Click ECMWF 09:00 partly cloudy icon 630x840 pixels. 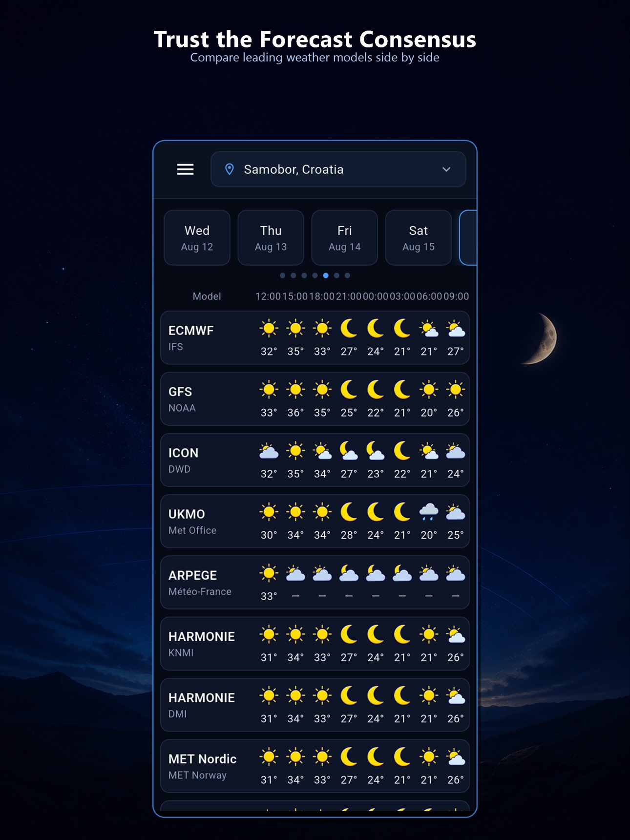pos(455,329)
